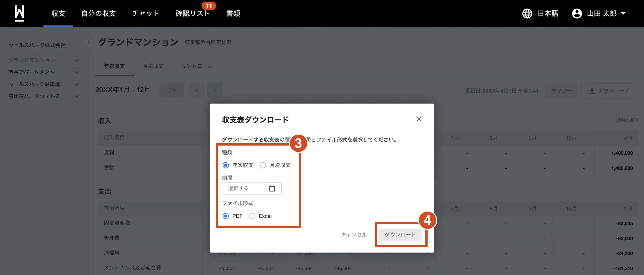Screen dimensions: 644x275
Task: Click the メンテナンス及び組合費 row
Action: click(132, 268)
